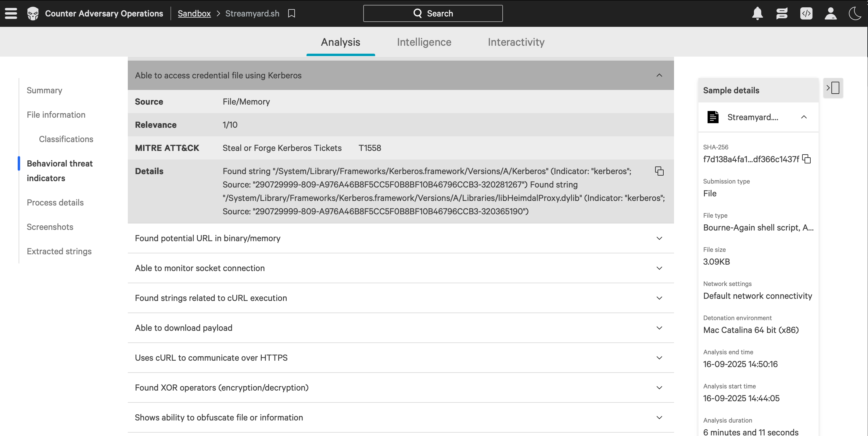The width and height of the screenshot is (868, 436).
Task: Open the notifications bell
Action: coord(757,13)
